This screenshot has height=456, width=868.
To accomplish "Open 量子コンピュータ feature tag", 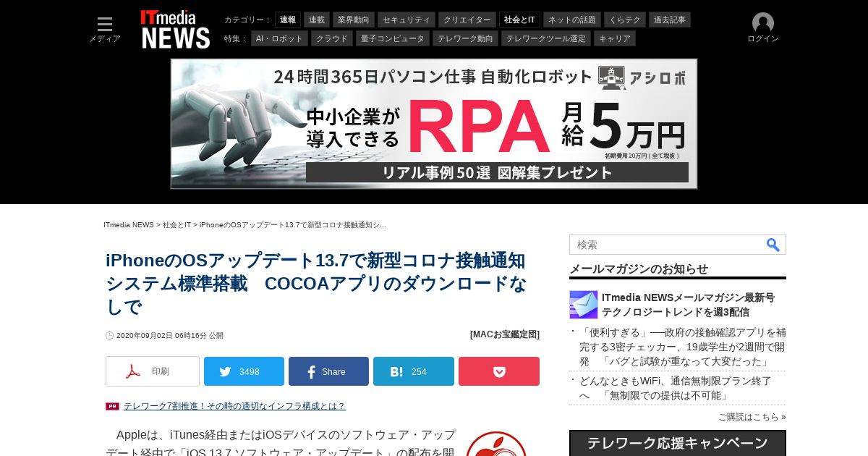I will point(393,38).
